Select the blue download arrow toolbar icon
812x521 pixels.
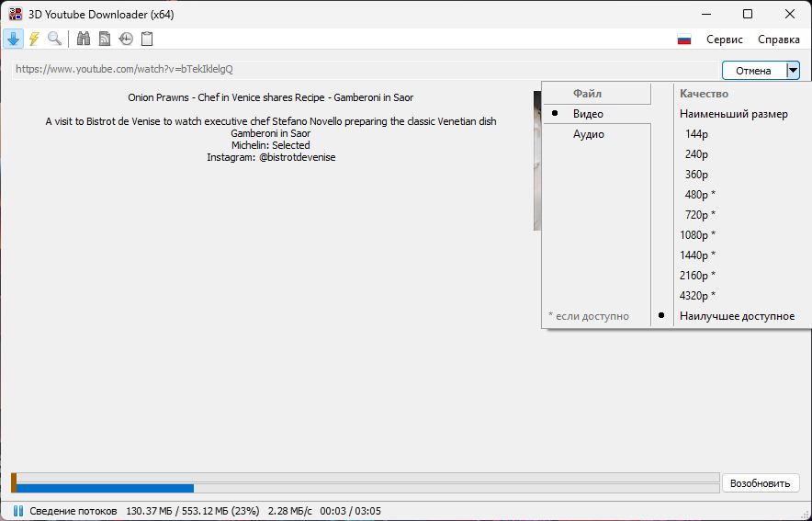(x=14, y=39)
